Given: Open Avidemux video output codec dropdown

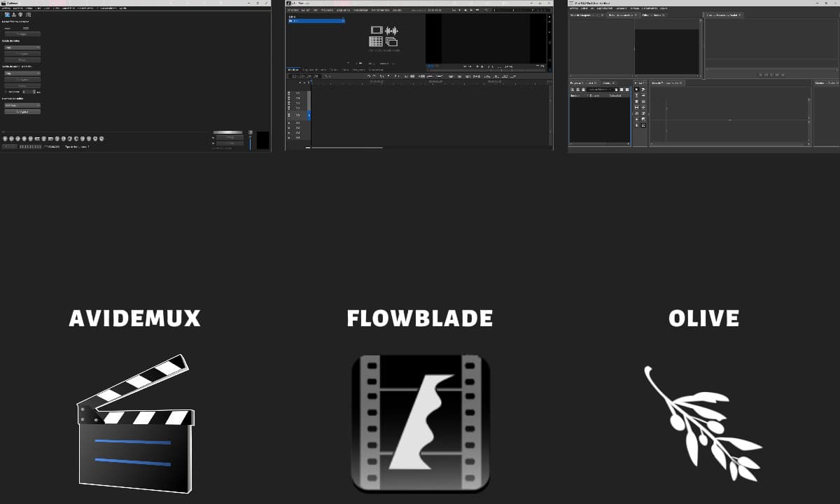Looking at the screenshot, I should [22, 48].
